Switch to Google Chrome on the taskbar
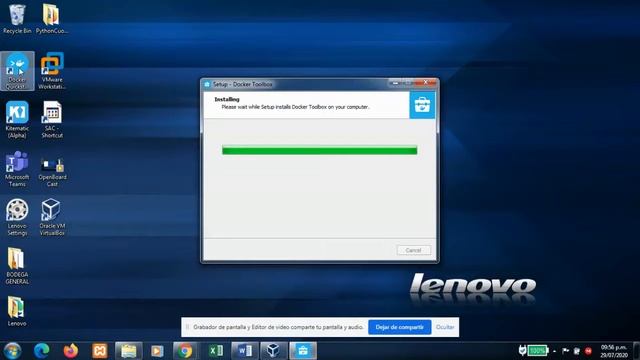This screenshot has height=360, width=640. [186, 351]
